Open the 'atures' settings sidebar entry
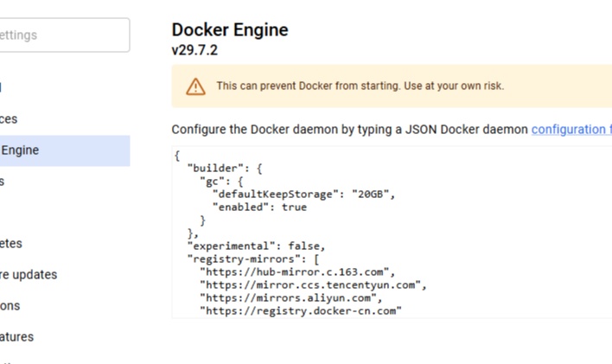This screenshot has width=612, height=364. click(16, 337)
